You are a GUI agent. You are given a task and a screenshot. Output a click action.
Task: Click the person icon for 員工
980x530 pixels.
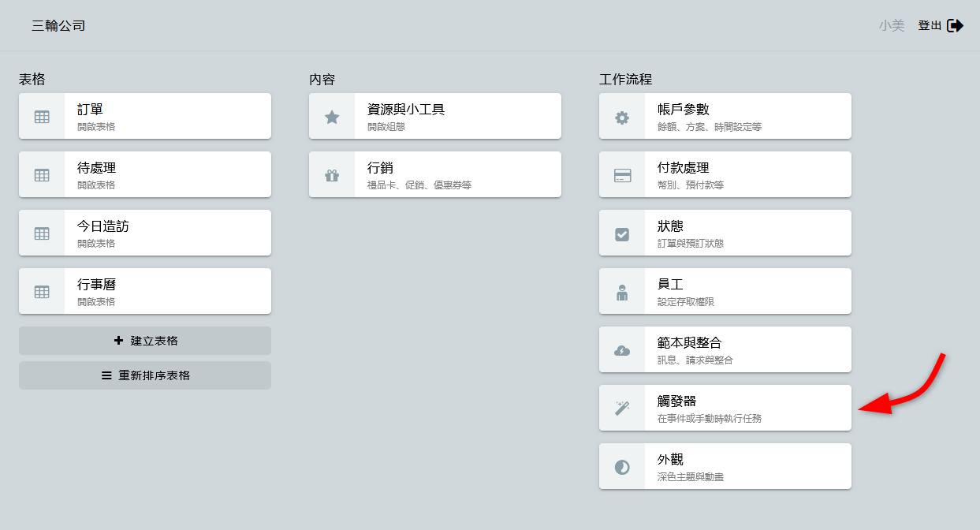622,292
